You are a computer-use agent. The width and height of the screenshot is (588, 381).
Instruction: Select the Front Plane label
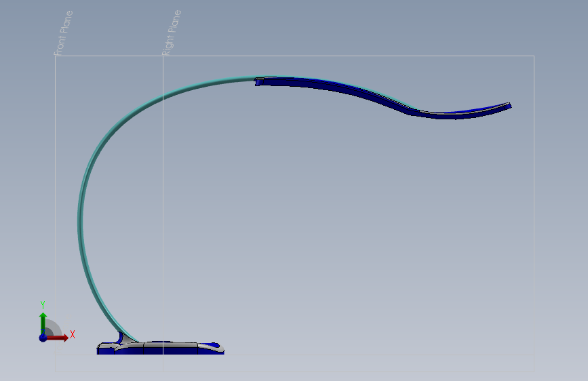pyautogui.click(x=63, y=33)
